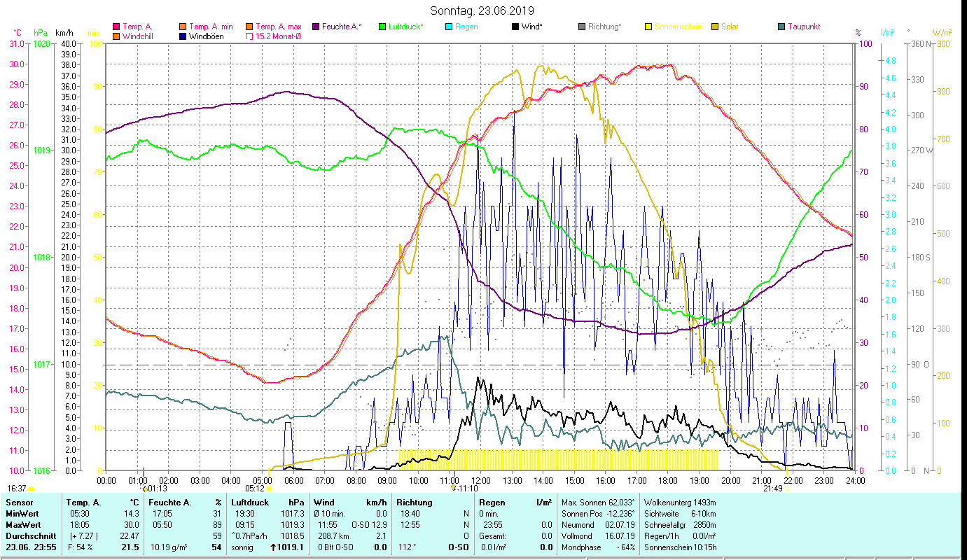967x560 pixels.
Task: Click the 'Solar' legend label
Action: click(730, 27)
